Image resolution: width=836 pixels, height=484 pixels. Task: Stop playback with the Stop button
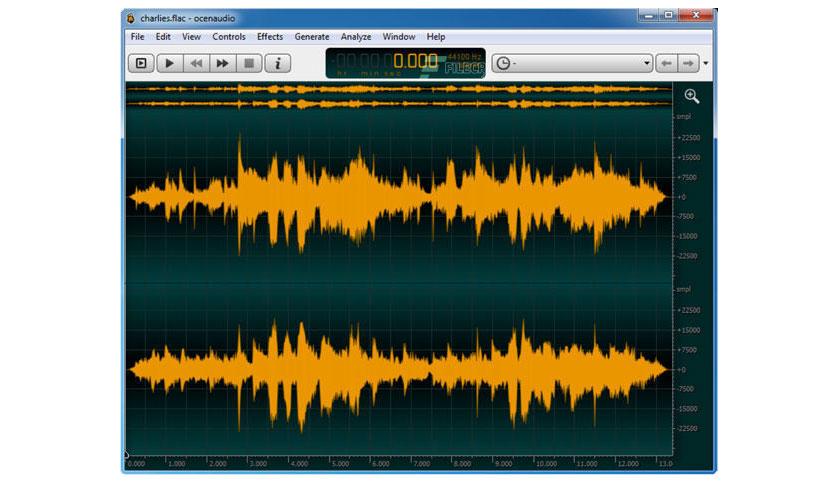(x=249, y=63)
